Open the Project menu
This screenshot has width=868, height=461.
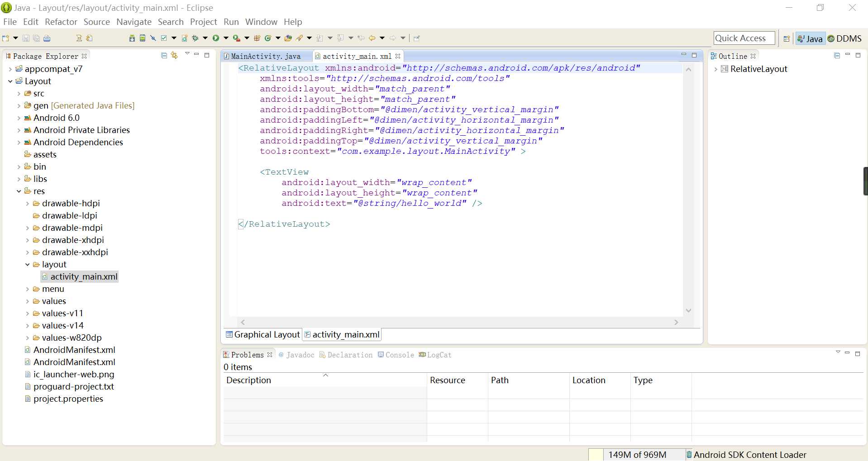pyautogui.click(x=203, y=22)
